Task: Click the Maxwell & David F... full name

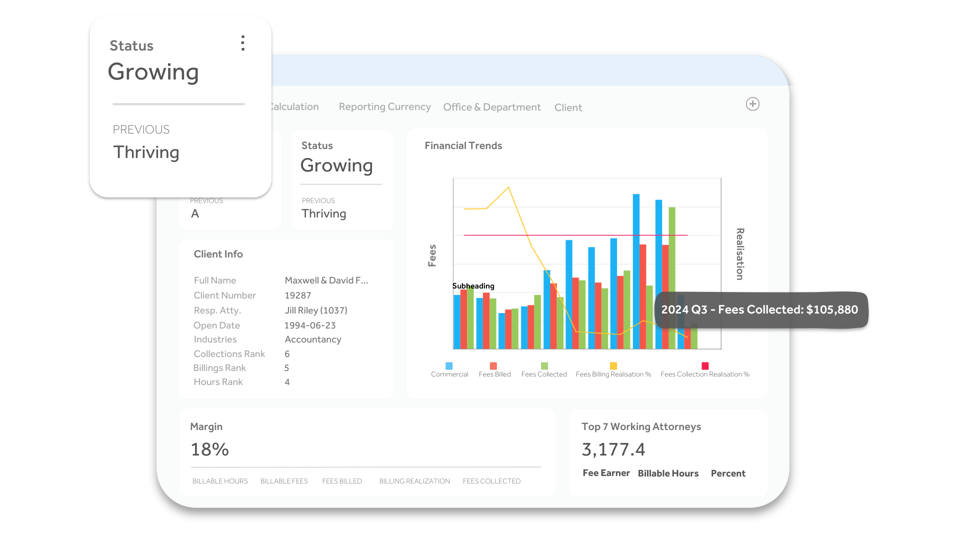Action: (326, 280)
